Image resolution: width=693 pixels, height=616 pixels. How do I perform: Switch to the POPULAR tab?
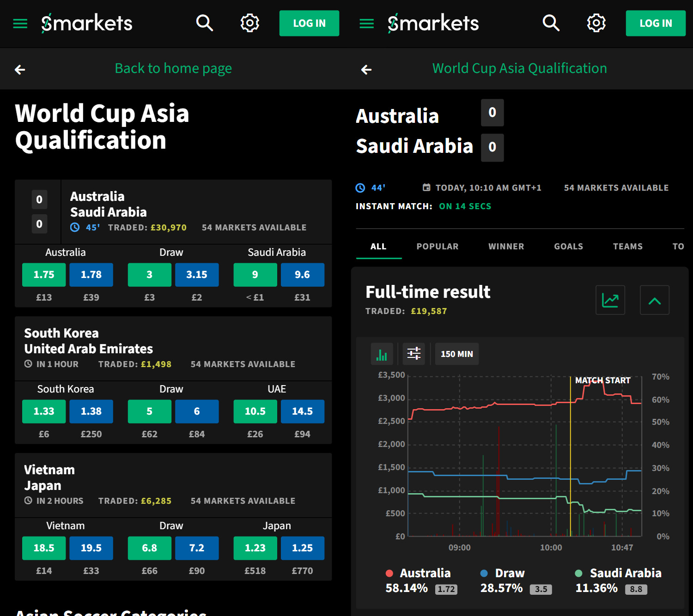tap(438, 247)
